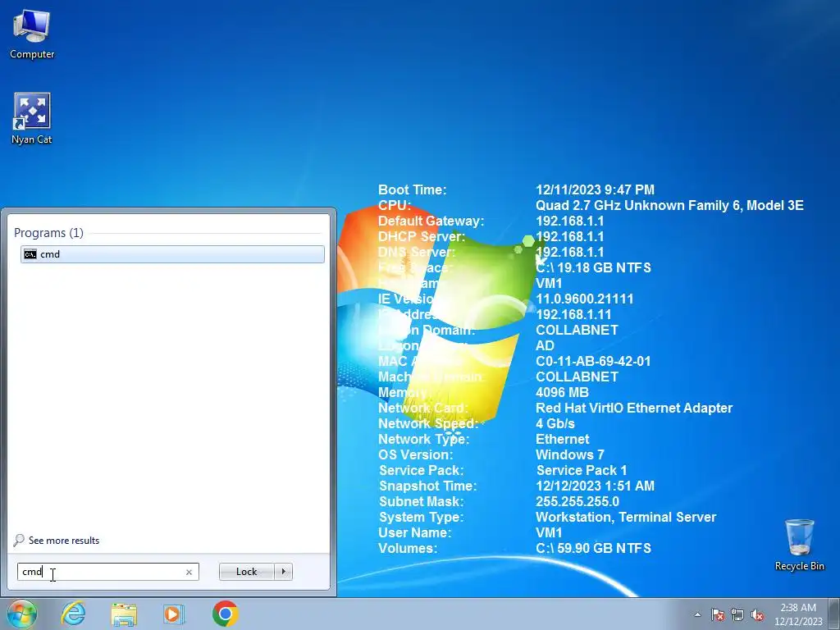Image resolution: width=840 pixels, height=630 pixels.
Task: Click the Programs (1) header
Action: point(48,232)
